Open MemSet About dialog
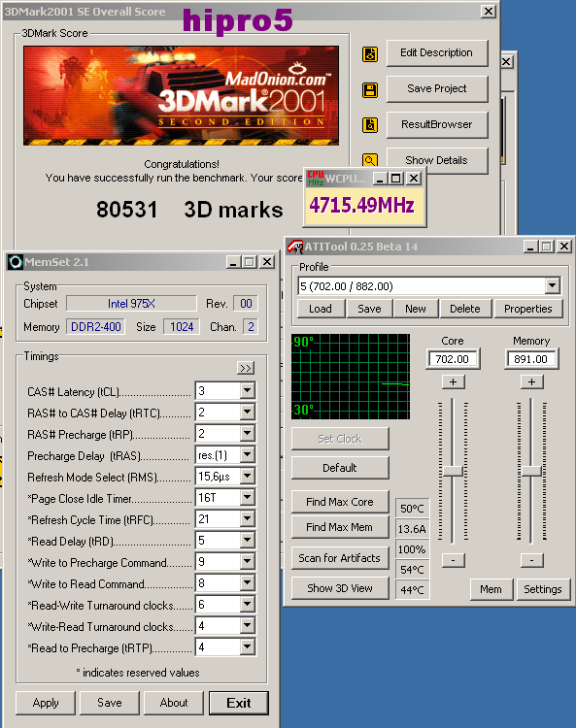 [174, 703]
